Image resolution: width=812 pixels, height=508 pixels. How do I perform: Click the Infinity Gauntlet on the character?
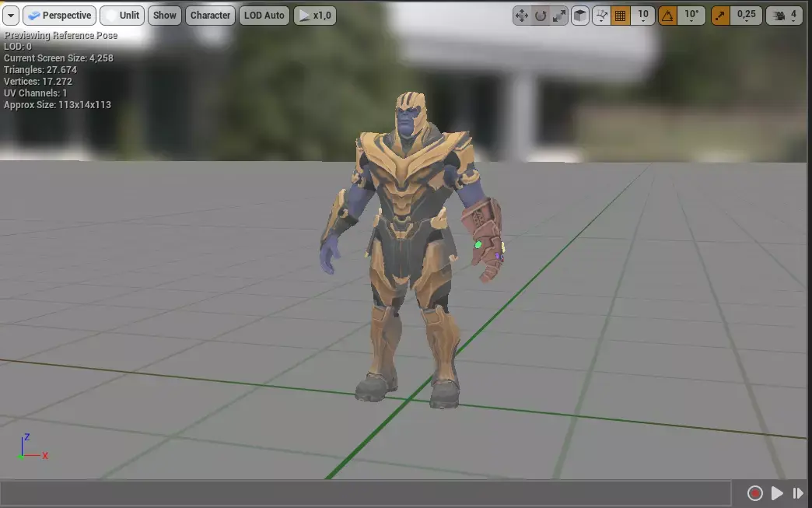pyautogui.click(x=484, y=240)
